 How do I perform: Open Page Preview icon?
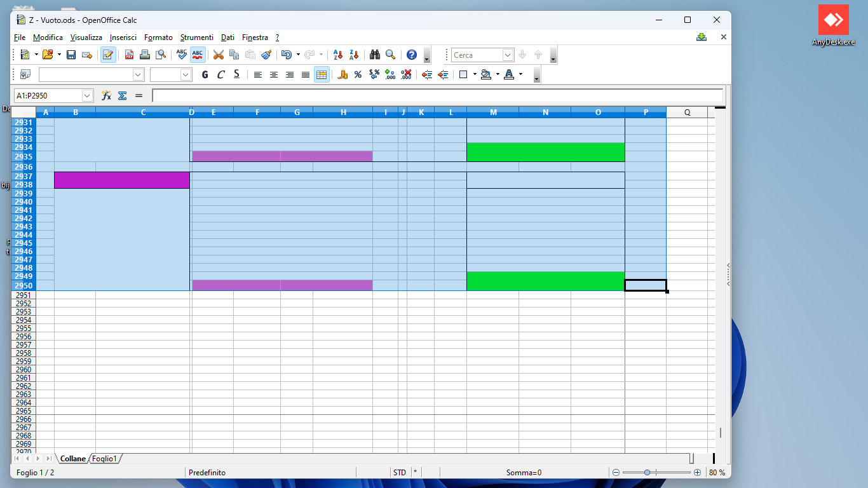tap(161, 55)
